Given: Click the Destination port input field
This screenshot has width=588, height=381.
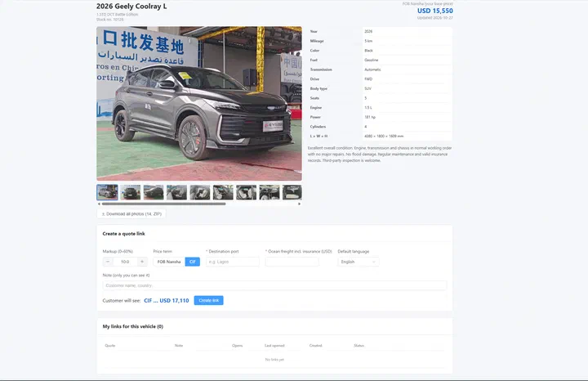Looking at the screenshot, I should coord(233,262).
